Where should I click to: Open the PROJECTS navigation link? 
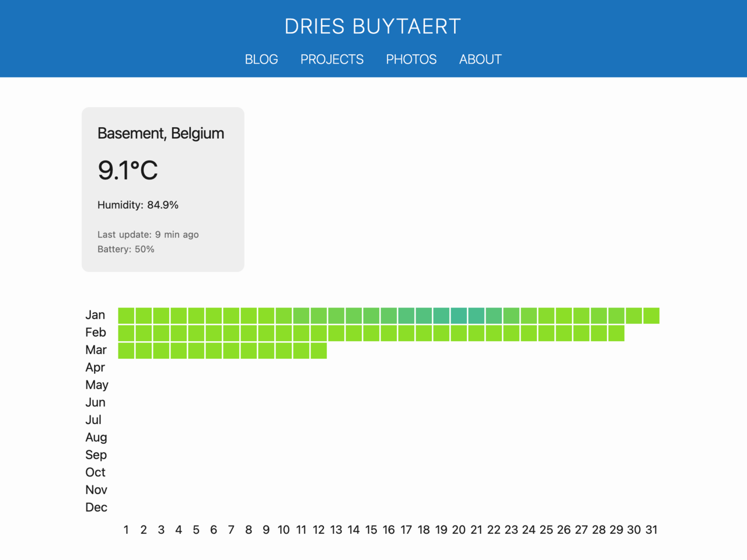coord(331,59)
